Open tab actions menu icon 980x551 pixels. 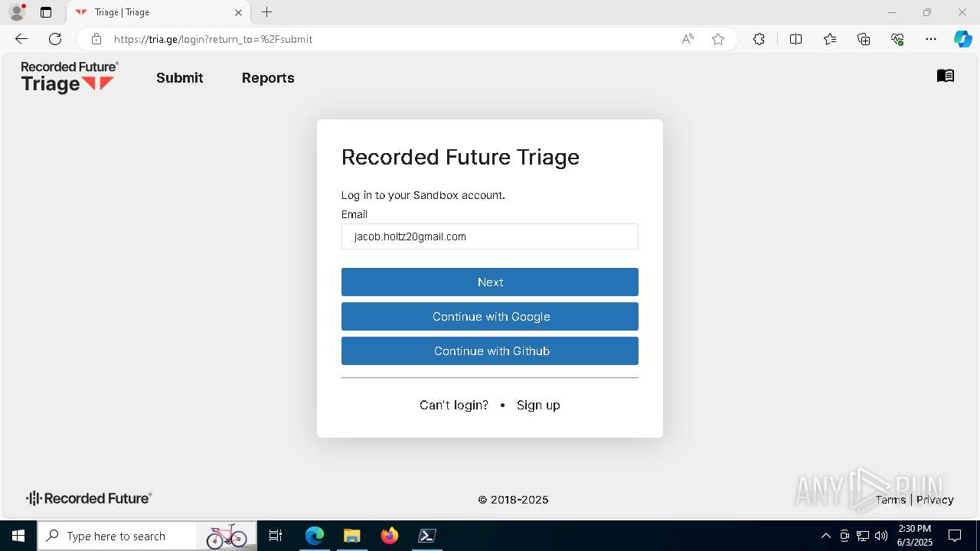(x=46, y=12)
